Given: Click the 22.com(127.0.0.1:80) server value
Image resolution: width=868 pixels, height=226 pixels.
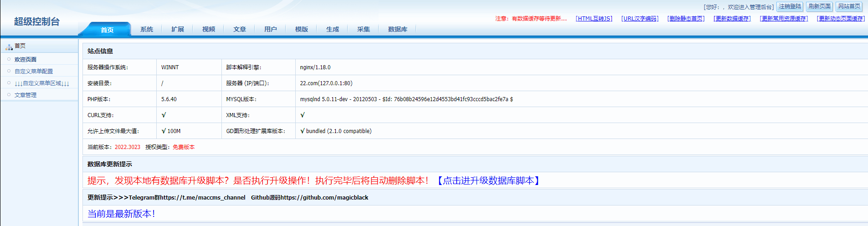Looking at the screenshot, I should (x=326, y=83).
